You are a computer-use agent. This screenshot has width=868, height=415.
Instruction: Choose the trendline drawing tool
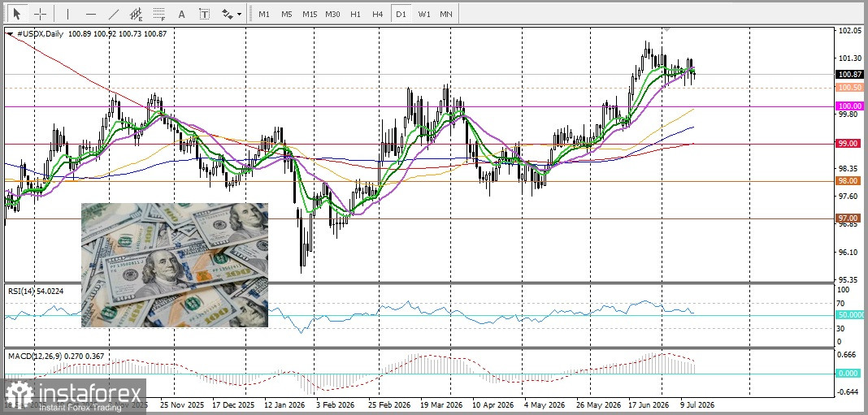114,14
